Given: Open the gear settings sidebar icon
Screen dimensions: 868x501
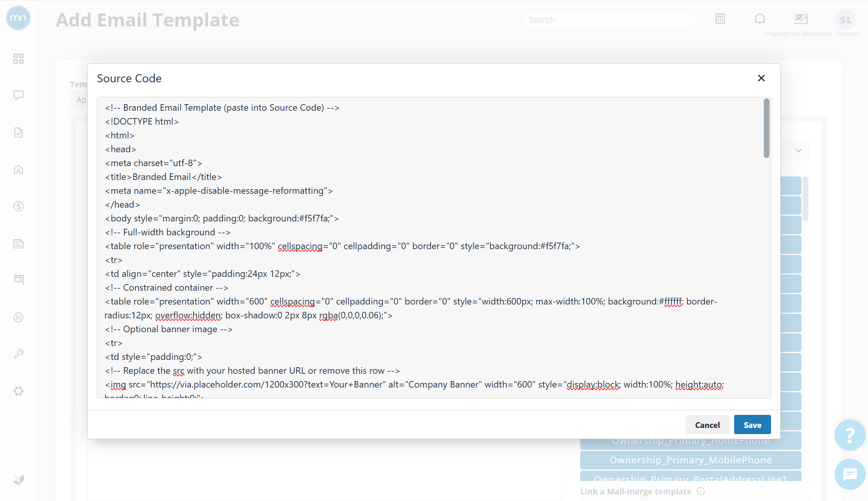Looking at the screenshot, I should point(18,391).
